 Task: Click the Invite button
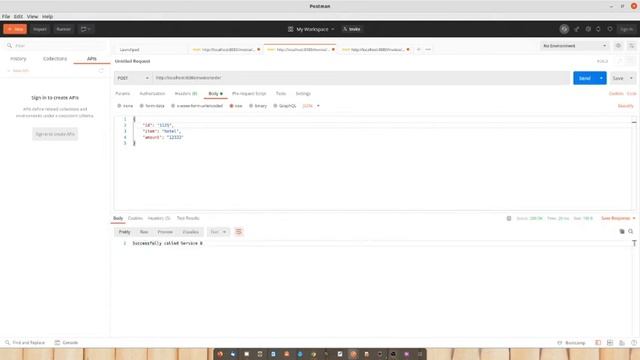tap(352, 29)
